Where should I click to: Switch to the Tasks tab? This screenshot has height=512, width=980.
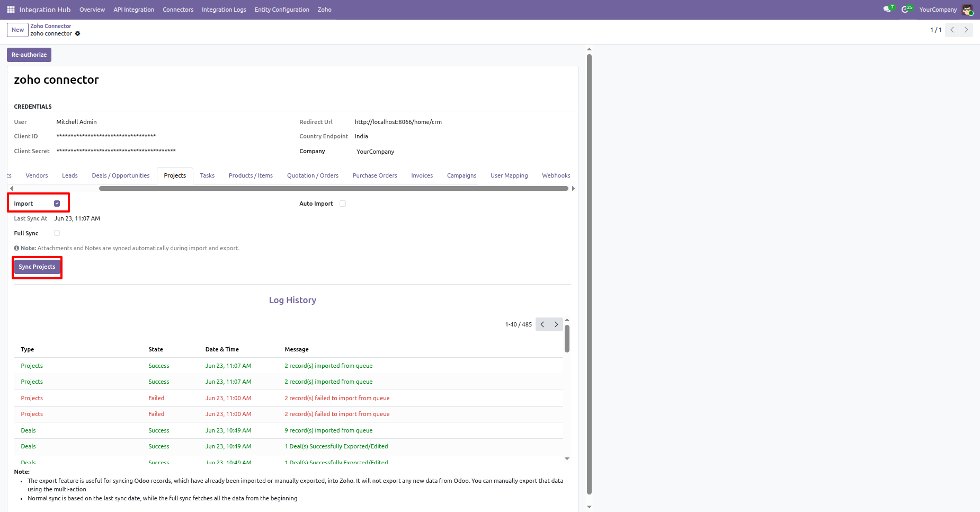[x=207, y=175]
